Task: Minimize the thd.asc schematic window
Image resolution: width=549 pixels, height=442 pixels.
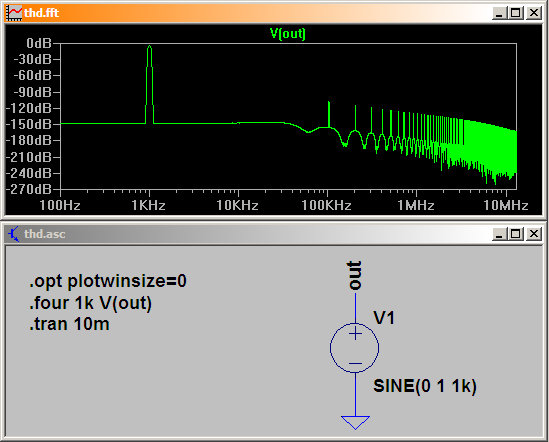Action: (x=499, y=234)
